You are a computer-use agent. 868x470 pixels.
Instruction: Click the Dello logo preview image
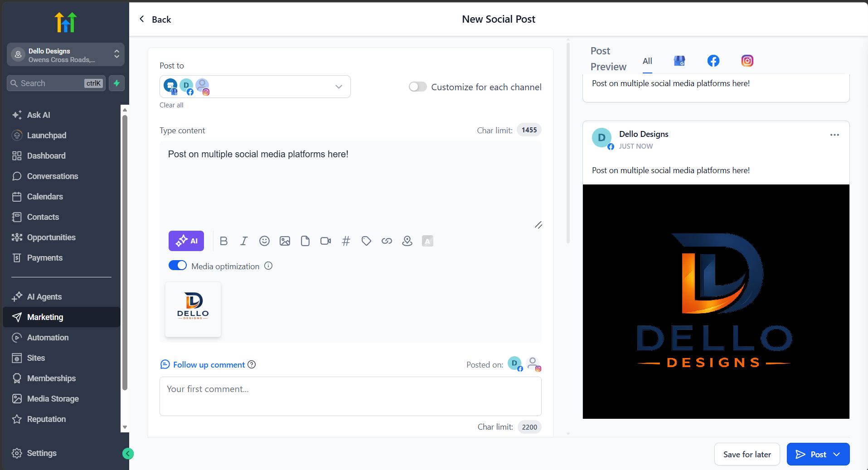pyautogui.click(x=716, y=301)
